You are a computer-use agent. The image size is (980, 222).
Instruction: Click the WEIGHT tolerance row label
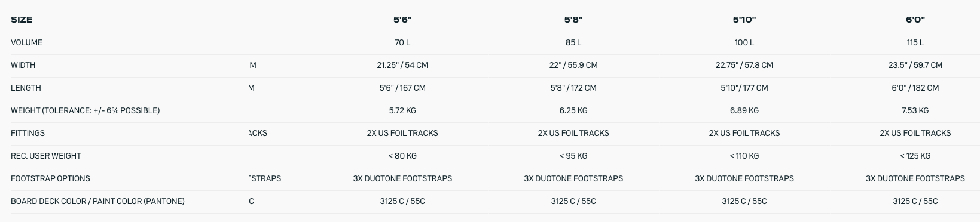tap(85, 110)
